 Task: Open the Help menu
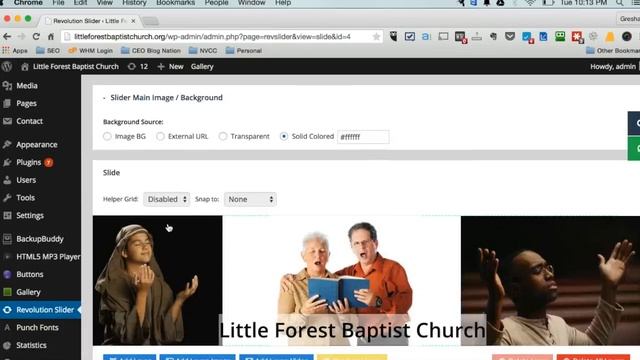click(x=283, y=3)
